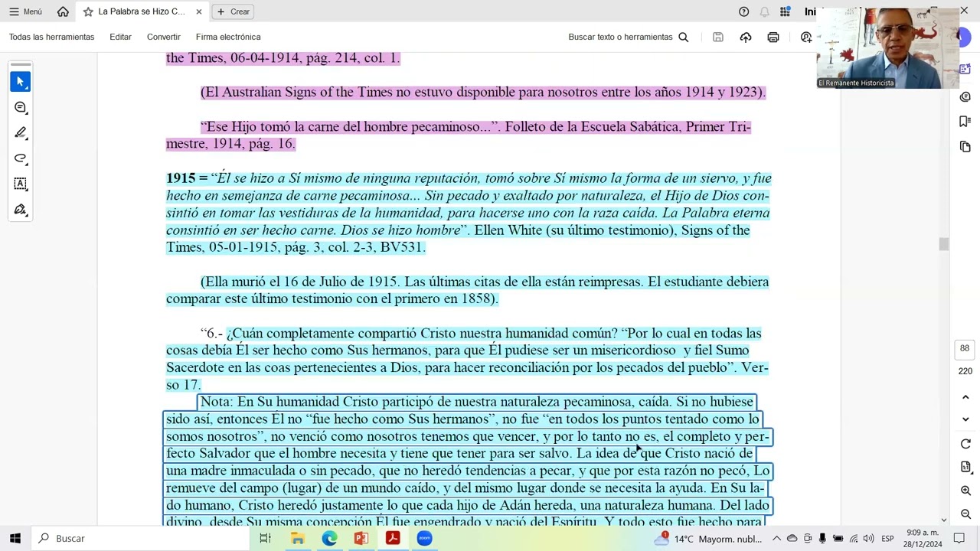Zoom in on the document
This screenshot has height=551, width=980.
click(x=965, y=491)
